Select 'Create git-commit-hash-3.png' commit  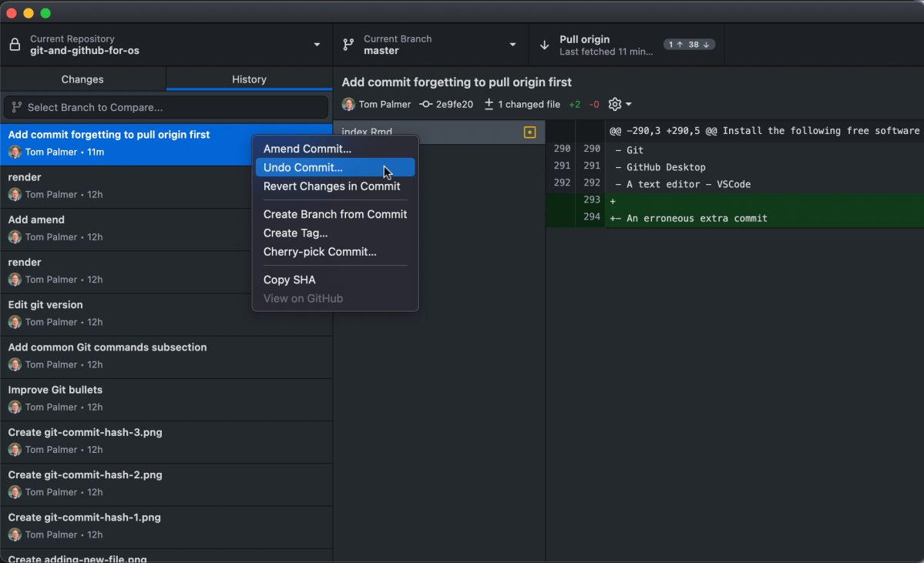(166, 441)
